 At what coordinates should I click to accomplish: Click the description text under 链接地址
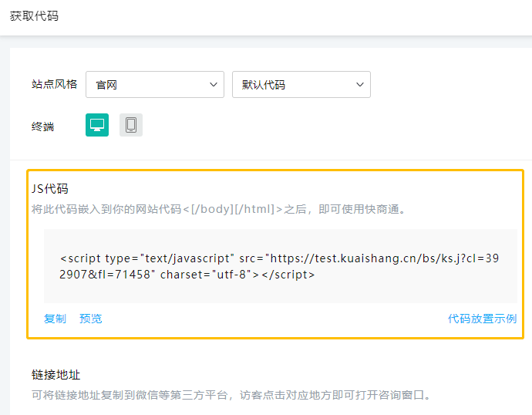(230, 395)
